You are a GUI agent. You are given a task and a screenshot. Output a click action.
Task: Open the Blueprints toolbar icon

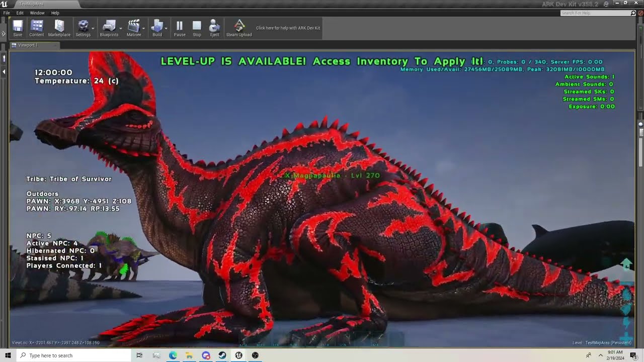coord(109,28)
